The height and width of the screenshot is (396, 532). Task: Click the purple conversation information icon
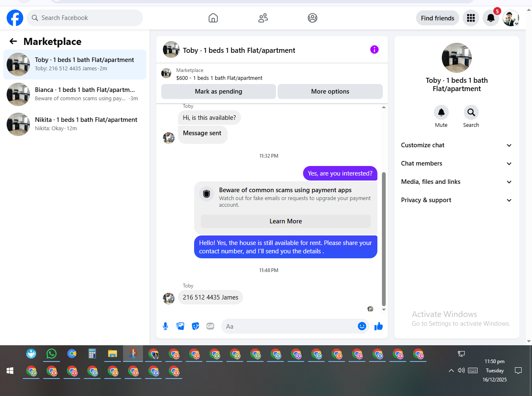(x=374, y=49)
